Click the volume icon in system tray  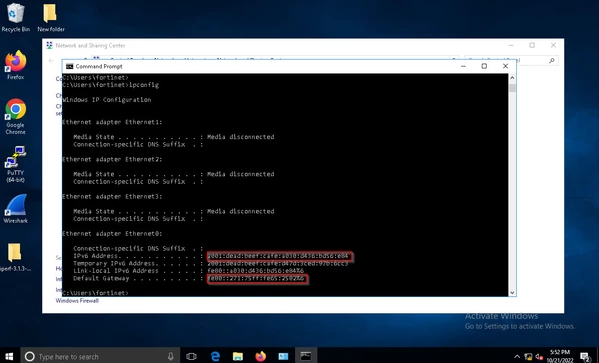[539, 357]
